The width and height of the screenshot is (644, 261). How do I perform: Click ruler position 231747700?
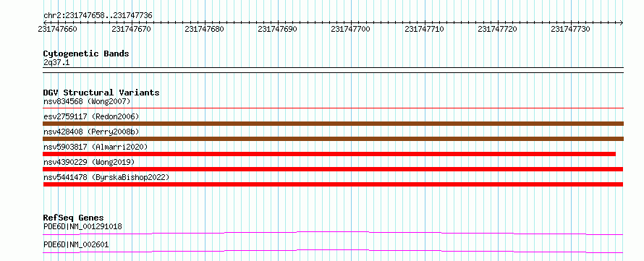(350, 29)
